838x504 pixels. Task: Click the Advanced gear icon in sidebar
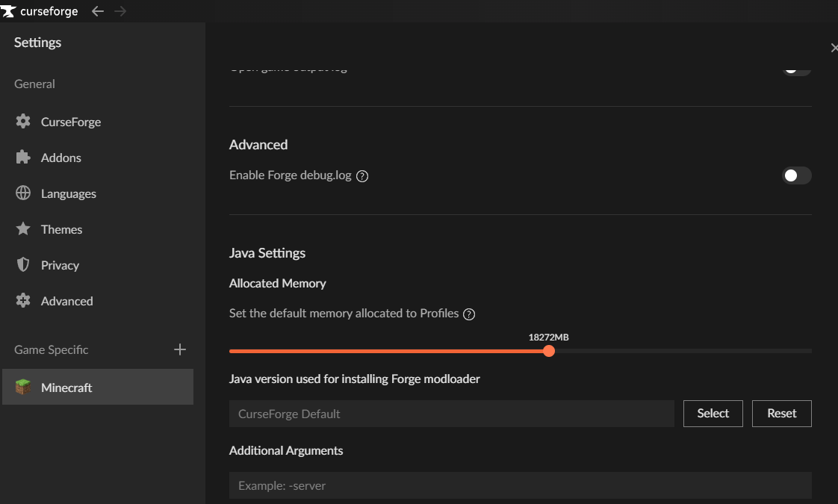click(23, 300)
